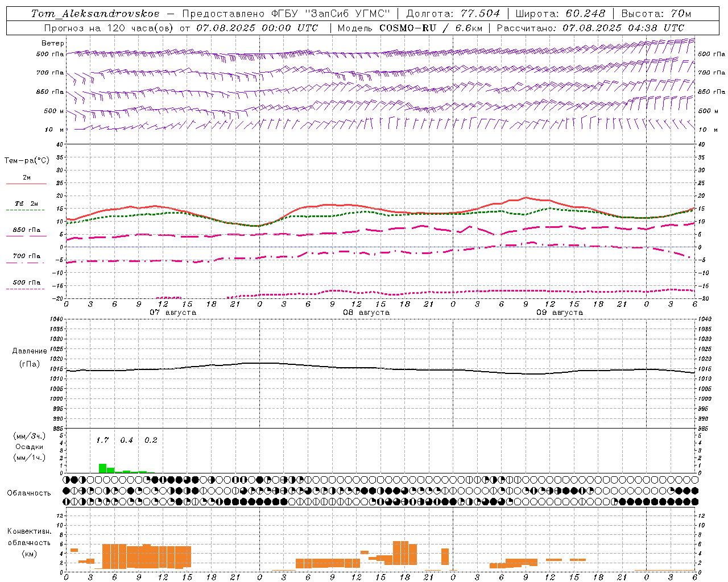Click the precipitation value 0.2
The height and width of the screenshot is (582, 728).
click(x=151, y=440)
